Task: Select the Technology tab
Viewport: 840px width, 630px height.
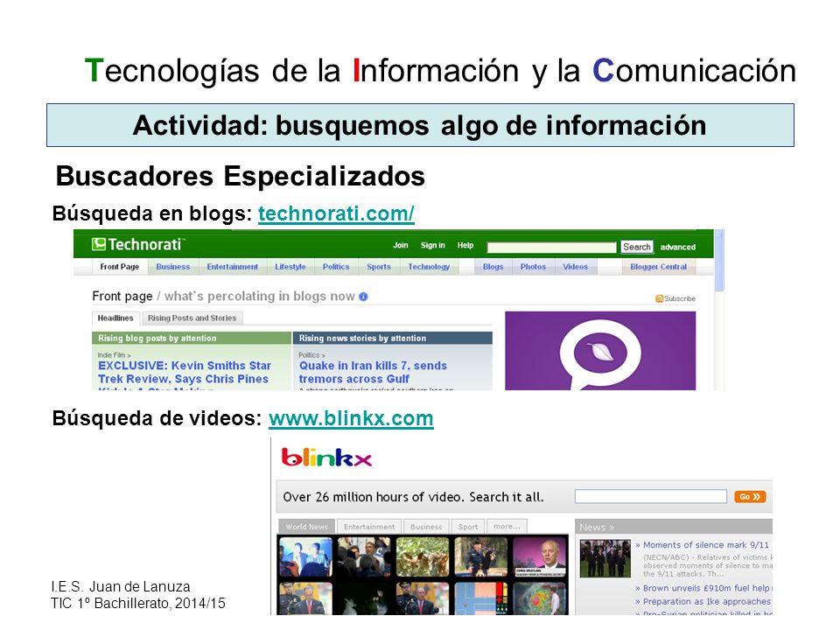Action: [x=429, y=267]
